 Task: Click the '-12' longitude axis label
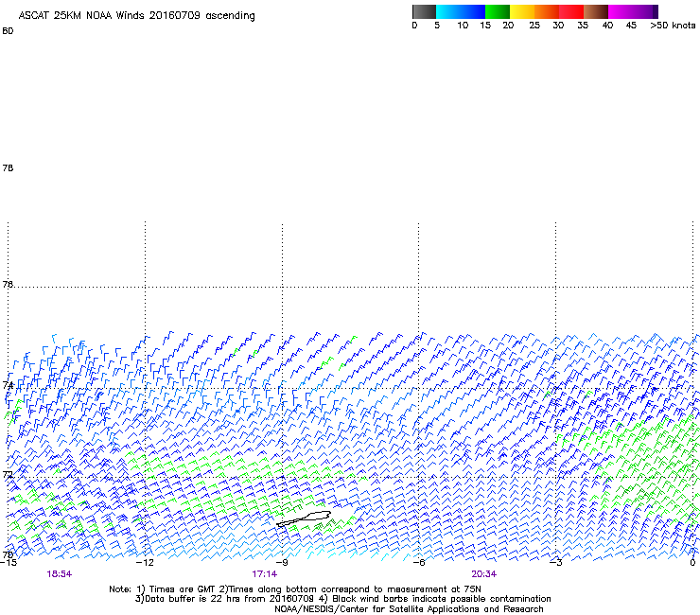(x=145, y=562)
